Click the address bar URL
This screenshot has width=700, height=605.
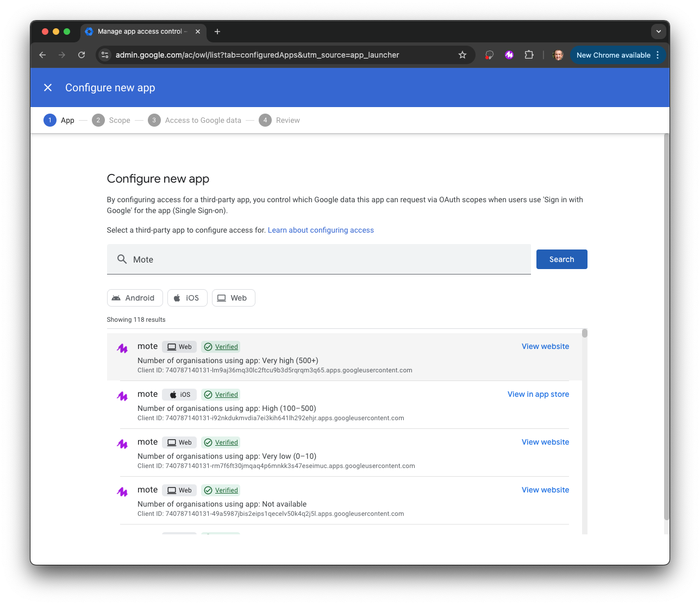click(x=257, y=55)
